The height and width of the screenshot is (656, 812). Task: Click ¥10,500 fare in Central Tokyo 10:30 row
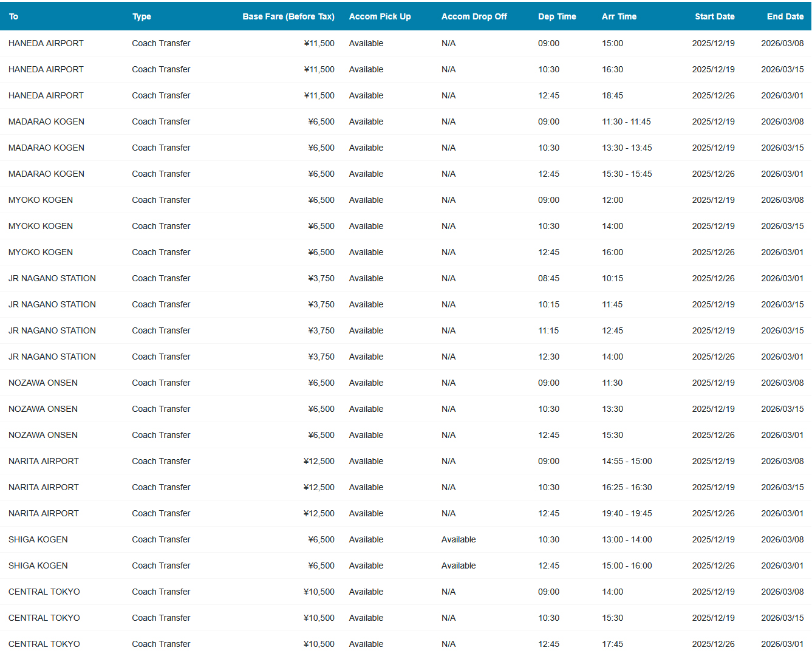(319, 618)
